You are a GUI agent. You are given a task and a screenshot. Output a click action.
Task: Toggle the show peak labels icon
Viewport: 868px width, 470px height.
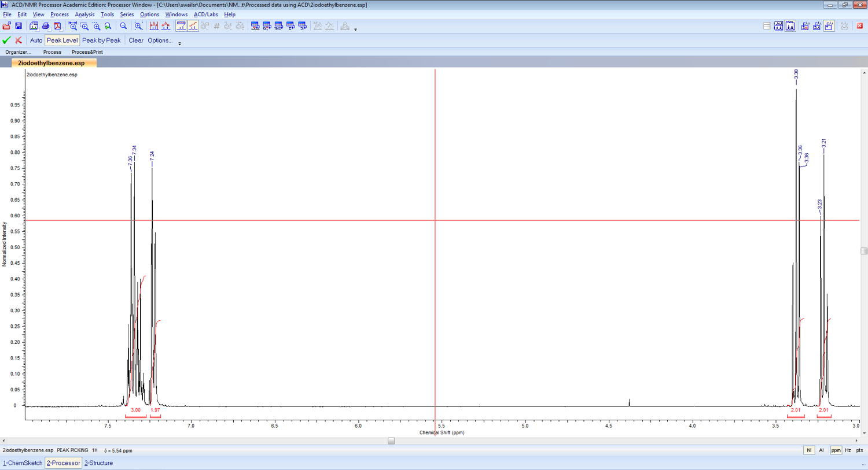(181, 26)
